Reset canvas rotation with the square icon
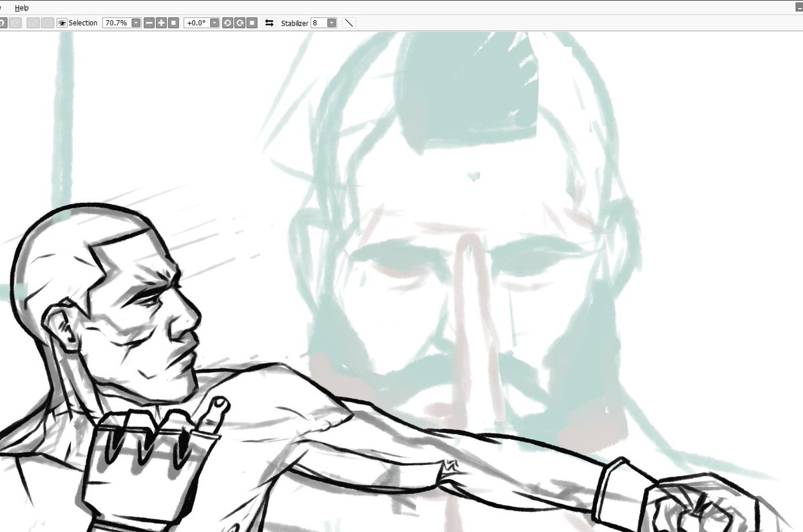The height and width of the screenshot is (532, 803). tap(250, 22)
